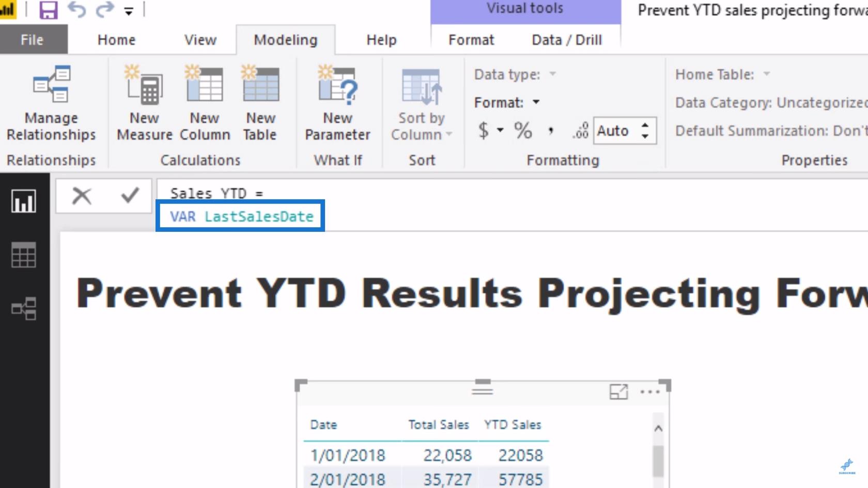Select the 2/01/2018 date cell
868x488 pixels.
[348, 479]
